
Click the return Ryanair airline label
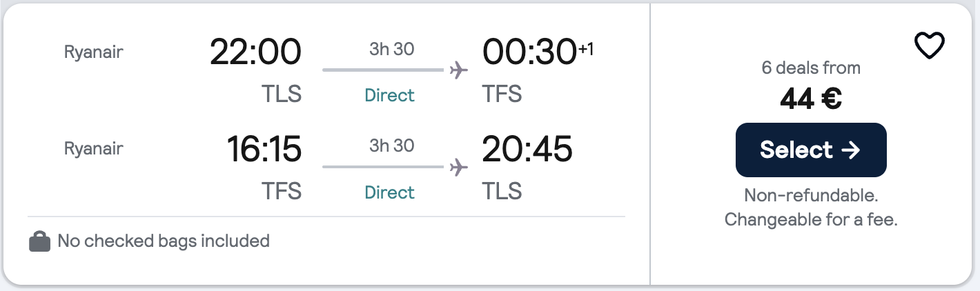pyautogui.click(x=93, y=149)
